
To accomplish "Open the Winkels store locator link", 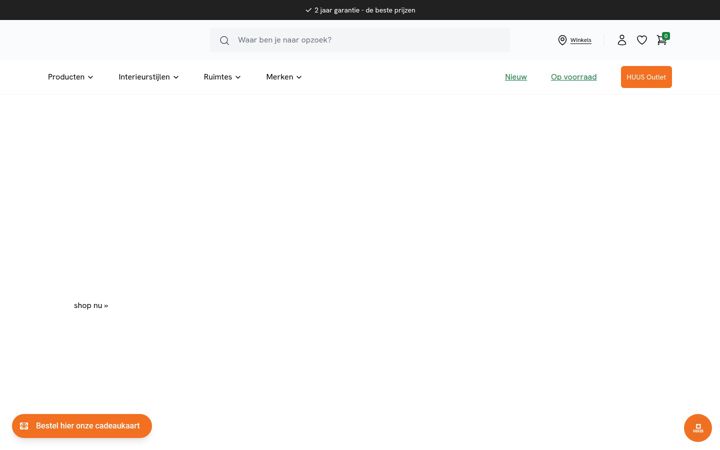I will click(x=580, y=40).
